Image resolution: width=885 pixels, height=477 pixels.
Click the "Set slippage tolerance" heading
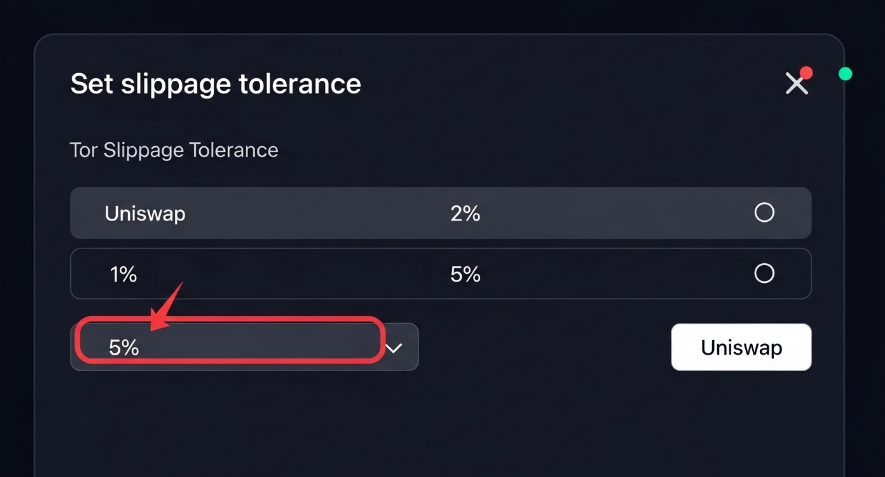click(215, 83)
